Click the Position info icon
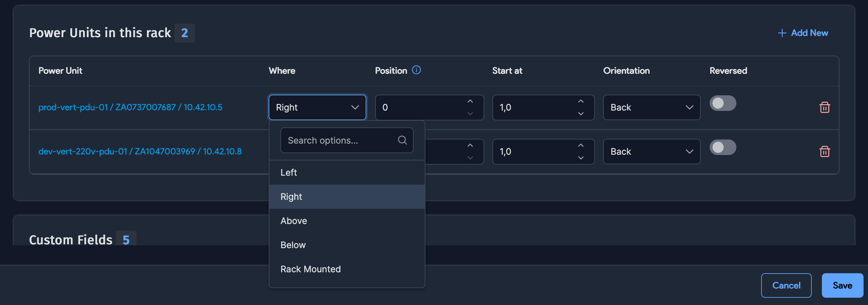 [x=417, y=70]
